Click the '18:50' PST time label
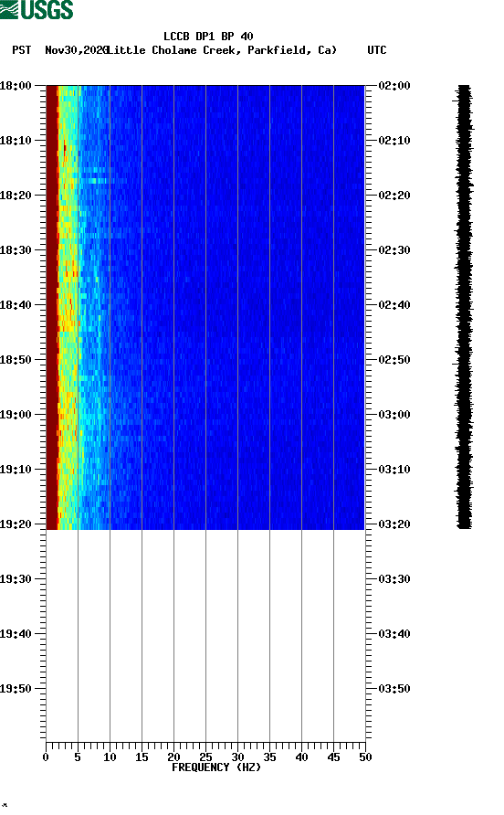Screen dimensions: 504x815 (x=16, y=360)
